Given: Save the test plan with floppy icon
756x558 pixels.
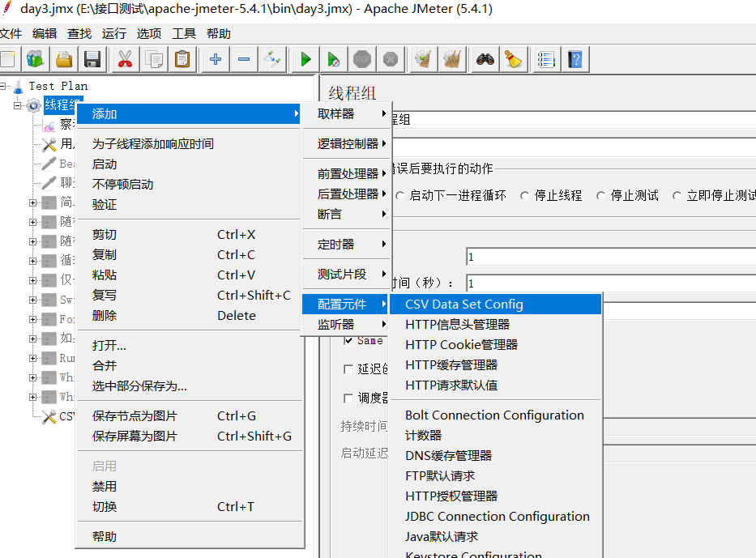Looking at the screenshot, I should 92,59.
